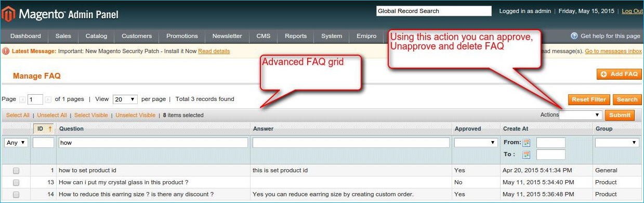Click the ID filter input field
644x203 pixels.
44,143
